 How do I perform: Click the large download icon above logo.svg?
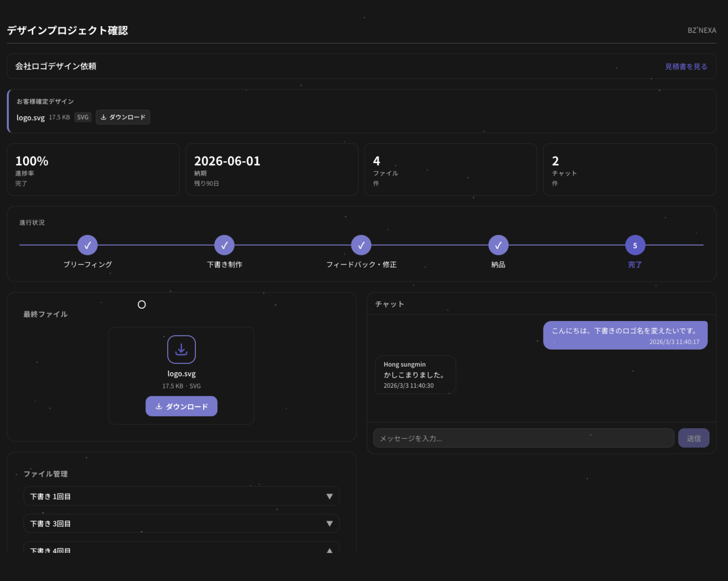(x=181, y=350)
